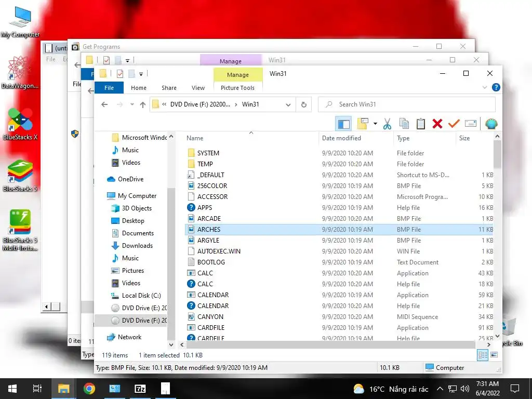Open Properties via the orange checkmark icon
The width and height of the screenshot is (532, 399).
coord(454,124)
